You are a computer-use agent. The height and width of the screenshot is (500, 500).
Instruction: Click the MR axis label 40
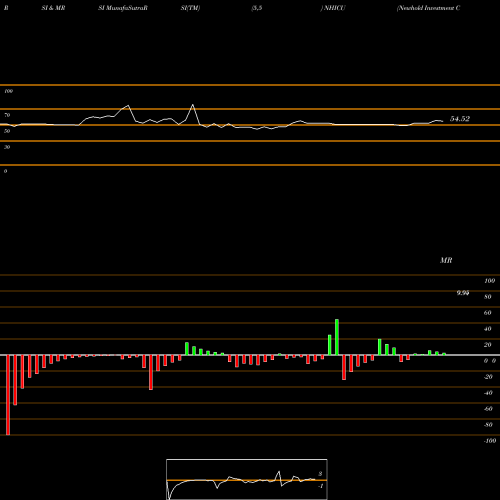488,329
